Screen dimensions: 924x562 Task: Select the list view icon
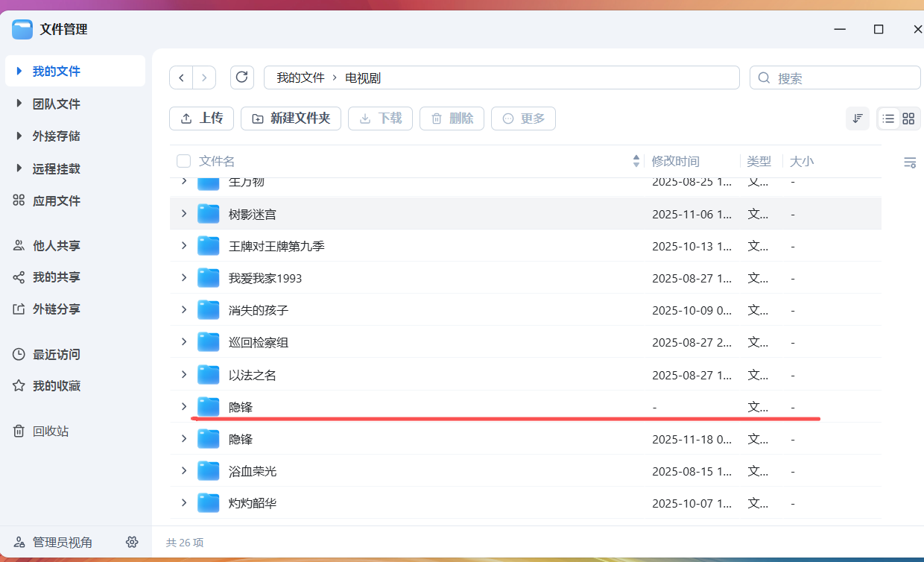coord(888,118)
